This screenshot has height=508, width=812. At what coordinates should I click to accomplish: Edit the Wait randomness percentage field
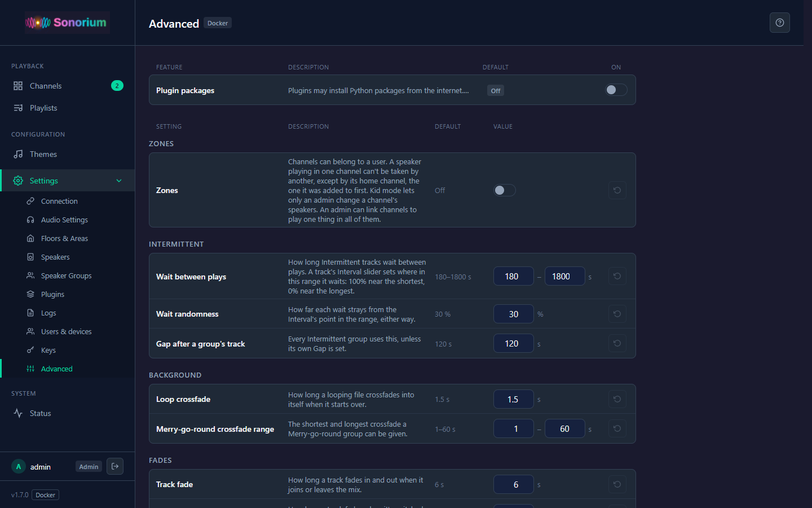pyautogui.click(x=514, y=314)
